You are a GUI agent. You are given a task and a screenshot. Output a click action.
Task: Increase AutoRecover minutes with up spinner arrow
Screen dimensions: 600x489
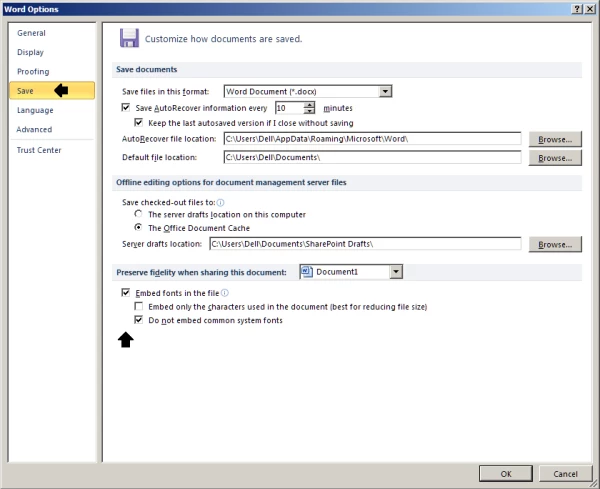click(310, 104)
